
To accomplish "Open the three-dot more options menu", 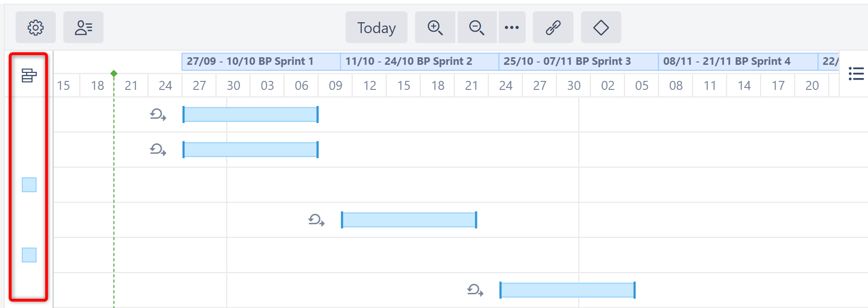I will coord(512,27).
